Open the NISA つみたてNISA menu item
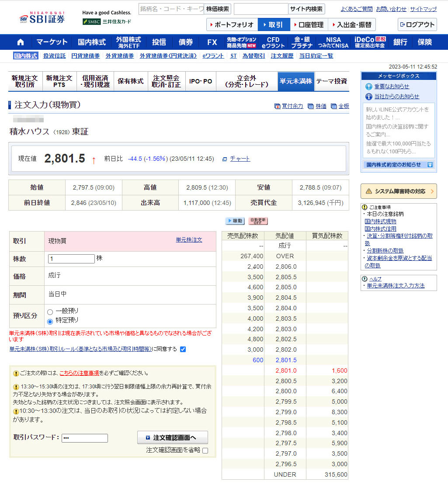The image size is (448, 488). [x=333, y=42]
